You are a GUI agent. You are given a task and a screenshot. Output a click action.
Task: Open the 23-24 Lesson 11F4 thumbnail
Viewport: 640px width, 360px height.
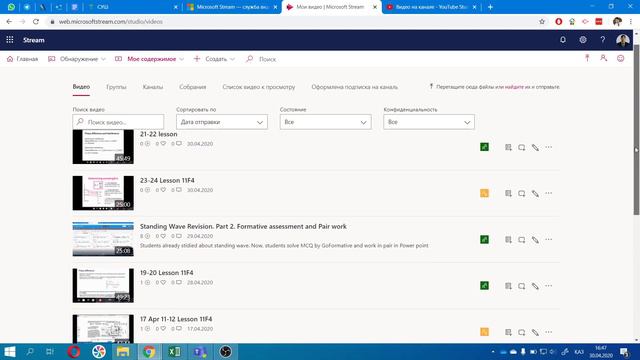(x=103, y=193)
